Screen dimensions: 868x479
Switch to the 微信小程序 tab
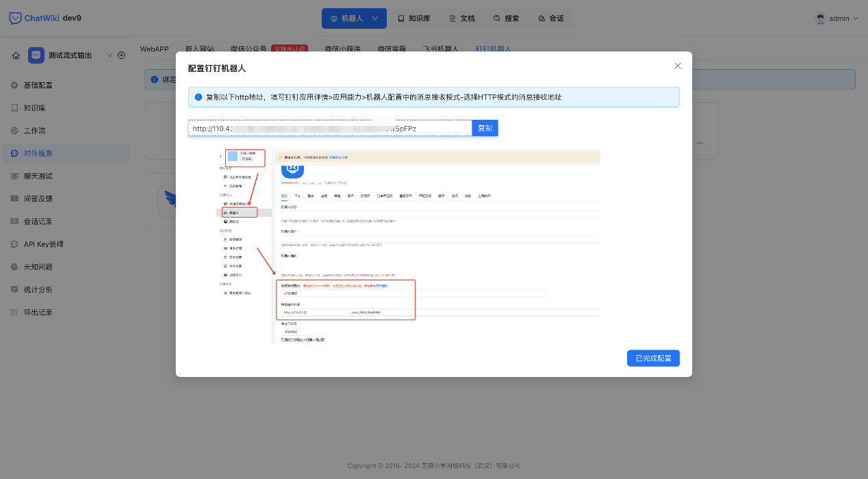pyautogui.click(x=343, y=49)
